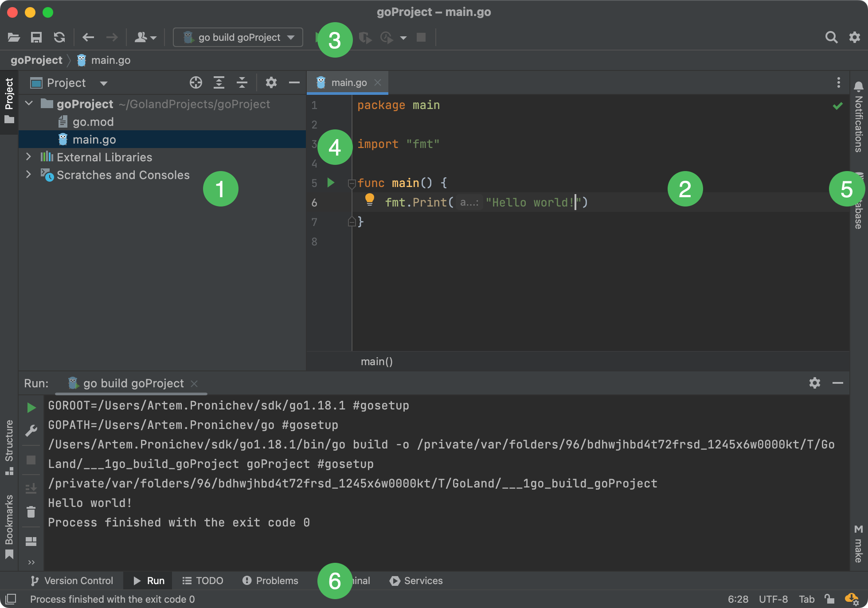Click the Stop toolbar button

pyautogui.click(x=421, y=37)
